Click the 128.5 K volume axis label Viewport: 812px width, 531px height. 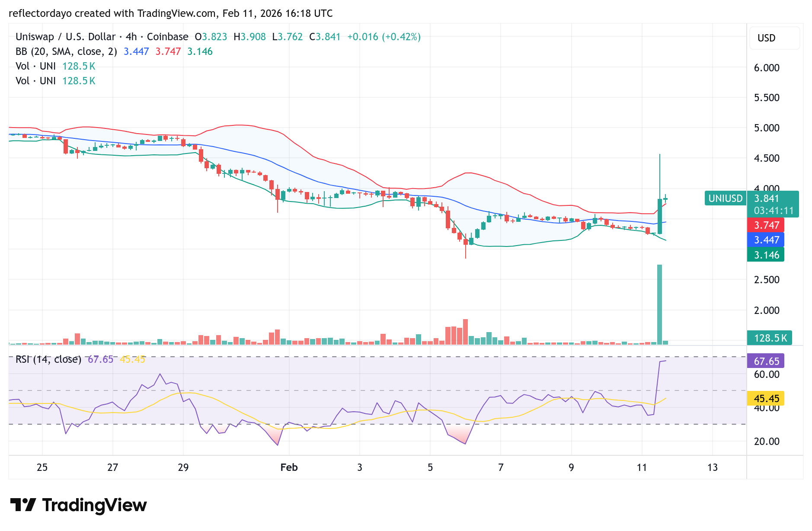pyautogui.click(x=770, y=338)
